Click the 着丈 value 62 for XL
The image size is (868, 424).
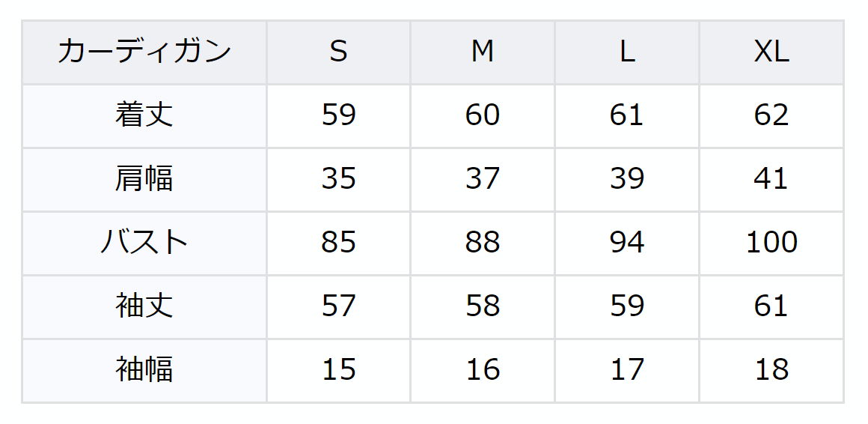771,115
